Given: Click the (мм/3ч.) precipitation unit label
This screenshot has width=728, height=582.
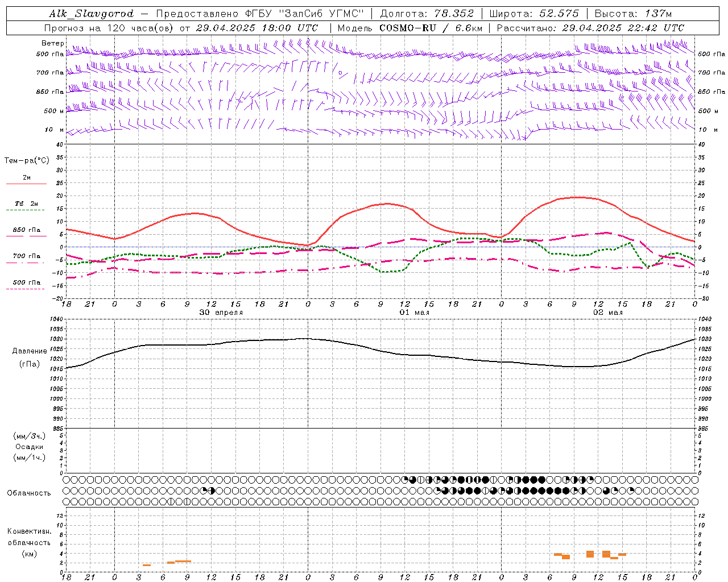Looking at the screenshot, I should [x=29, y=436].
